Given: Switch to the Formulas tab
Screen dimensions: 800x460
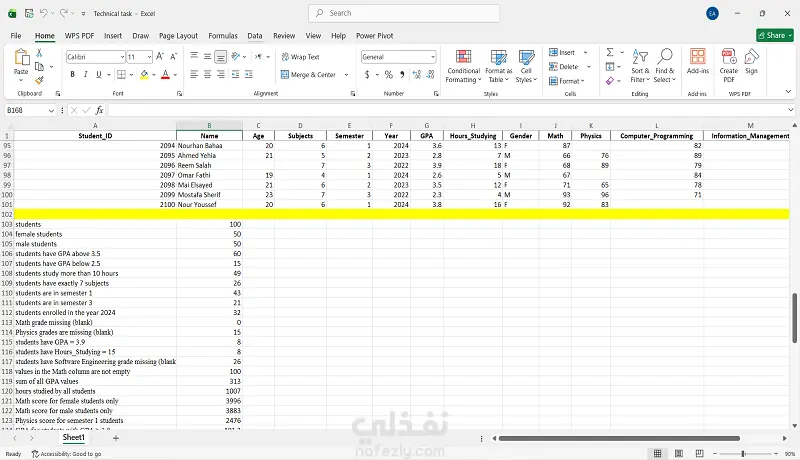Looking at the screenshot, I should click(x=223, y=36).
